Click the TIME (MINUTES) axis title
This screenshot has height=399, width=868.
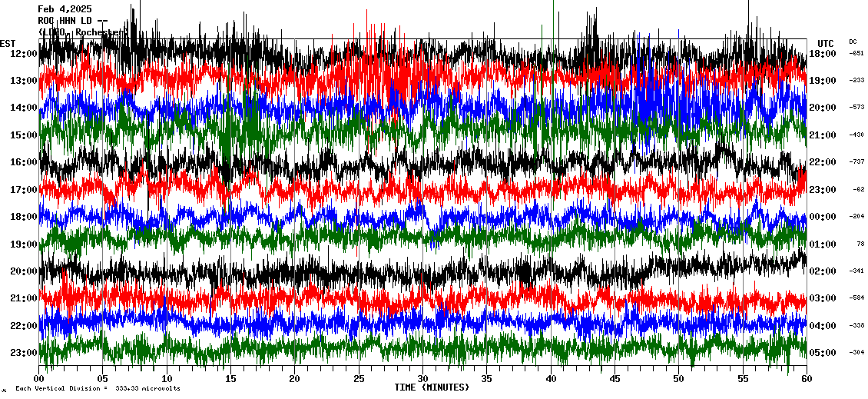(x=432, y=387)
